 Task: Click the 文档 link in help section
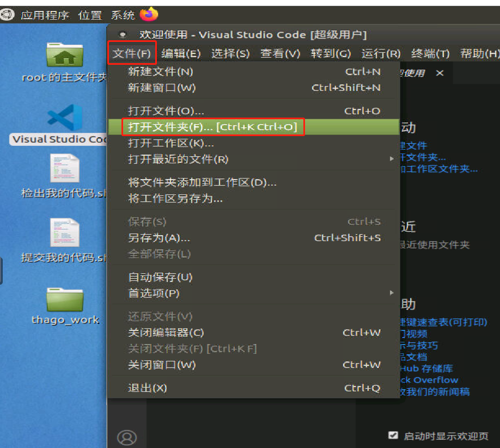[414, 357]
